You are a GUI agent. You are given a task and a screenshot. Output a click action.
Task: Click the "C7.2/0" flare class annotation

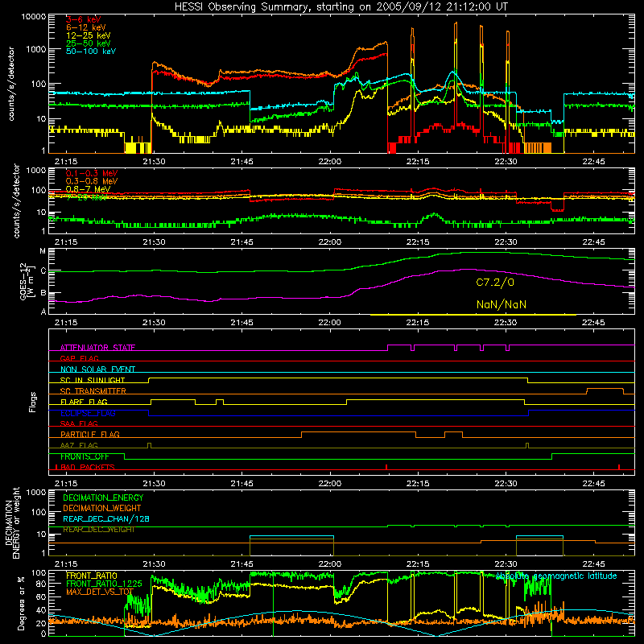coord(495,283)
